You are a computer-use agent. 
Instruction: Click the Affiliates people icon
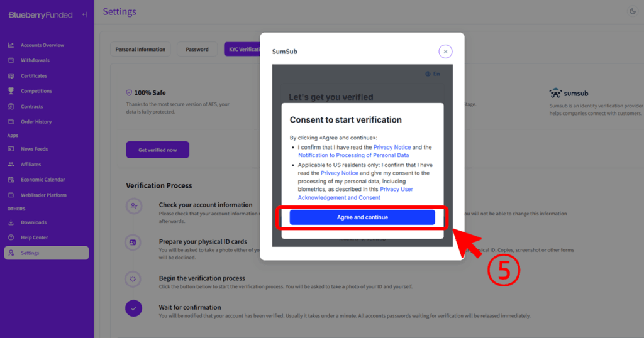point(11,165)
